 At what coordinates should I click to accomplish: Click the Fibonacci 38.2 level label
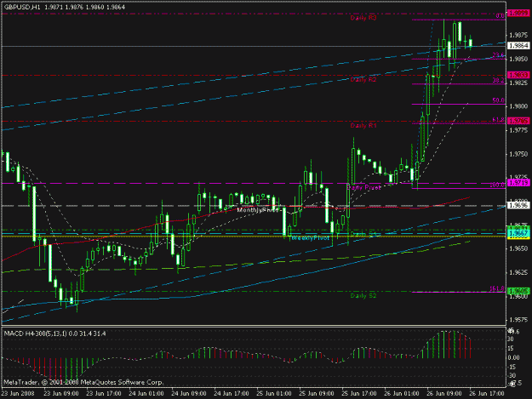pos(498,80)
